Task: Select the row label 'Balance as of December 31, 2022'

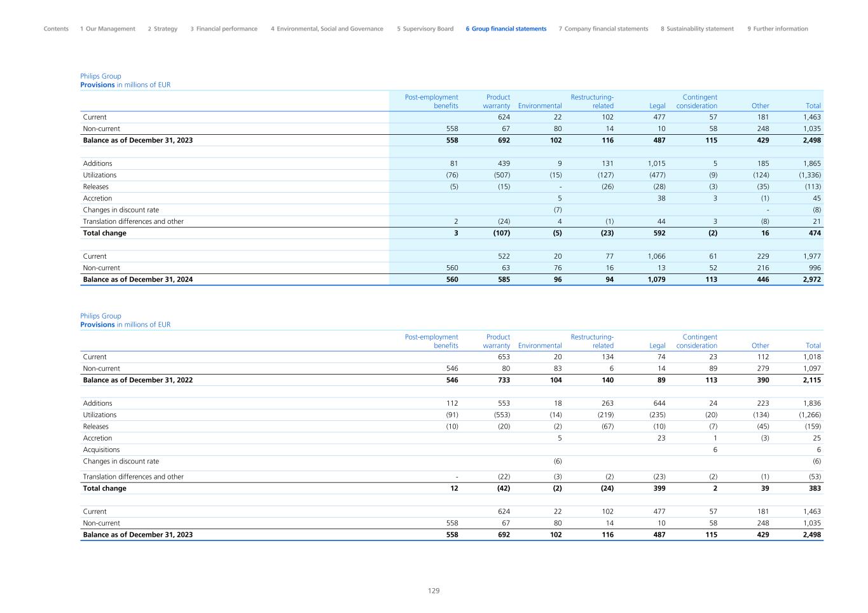Action: 138,380
